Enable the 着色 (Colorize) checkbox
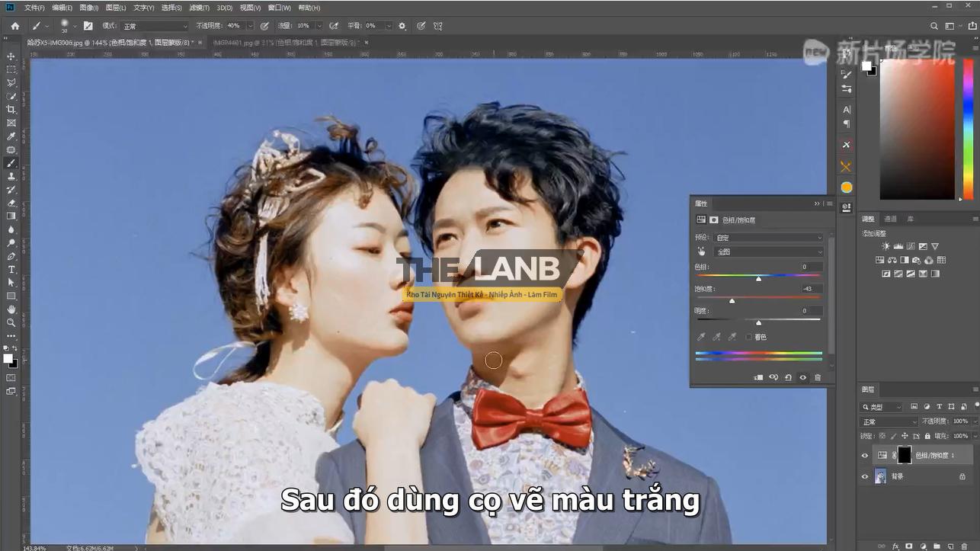The height and width of the screenshot is (551, 980). (x=748, y=337)
